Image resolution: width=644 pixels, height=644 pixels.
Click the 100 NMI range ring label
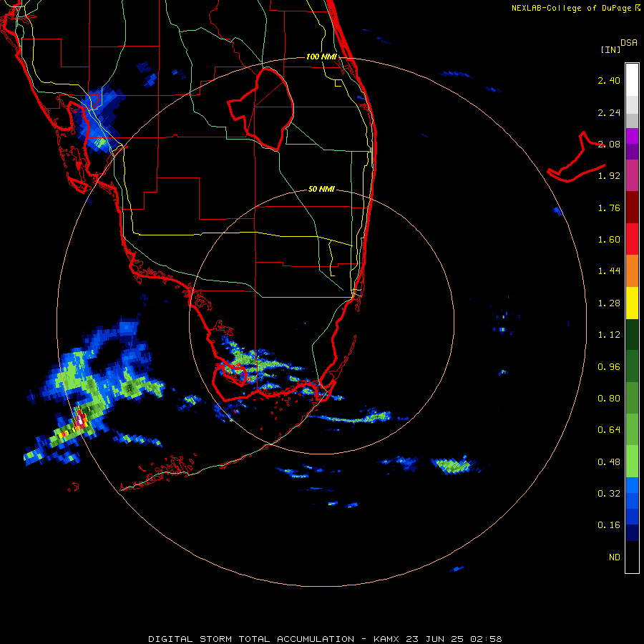click(321, 57)
